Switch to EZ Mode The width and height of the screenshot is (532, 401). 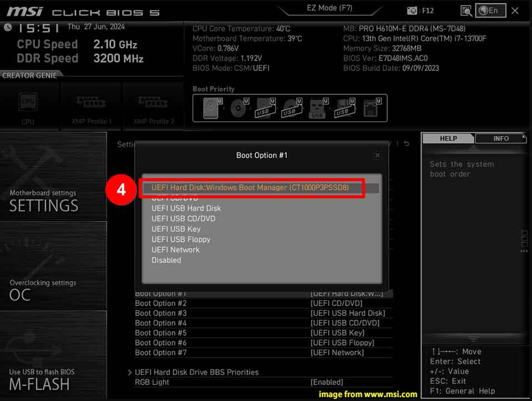[330, 8]
